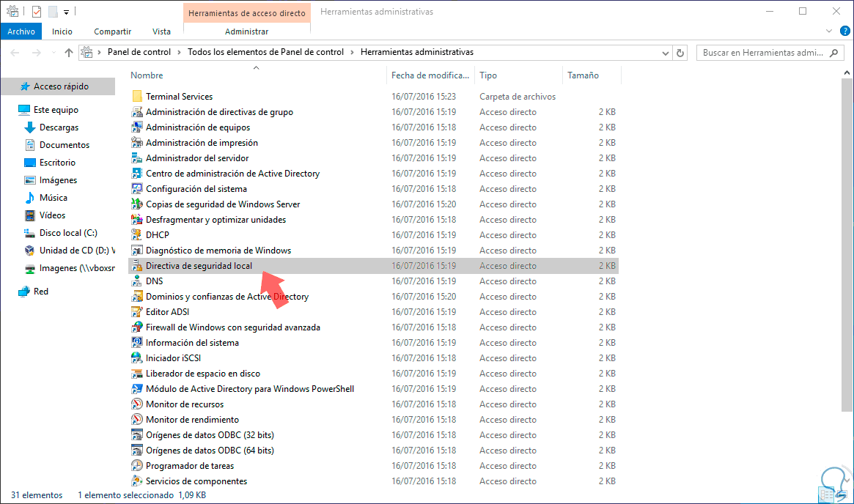Expand the ribbon with the chevron
This screenshot has height=504, width=854.
pos(829,31)
